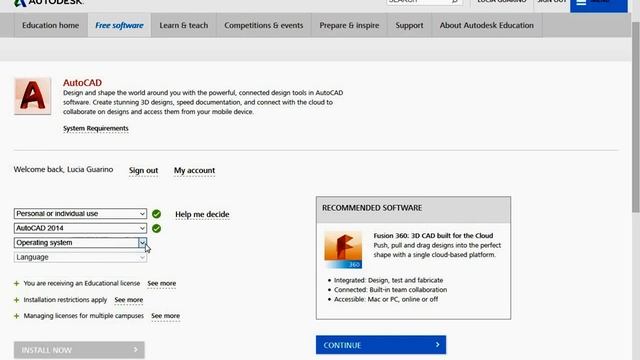Click the search magnifier icon
The image size is (640, 360).
[455, 2]
